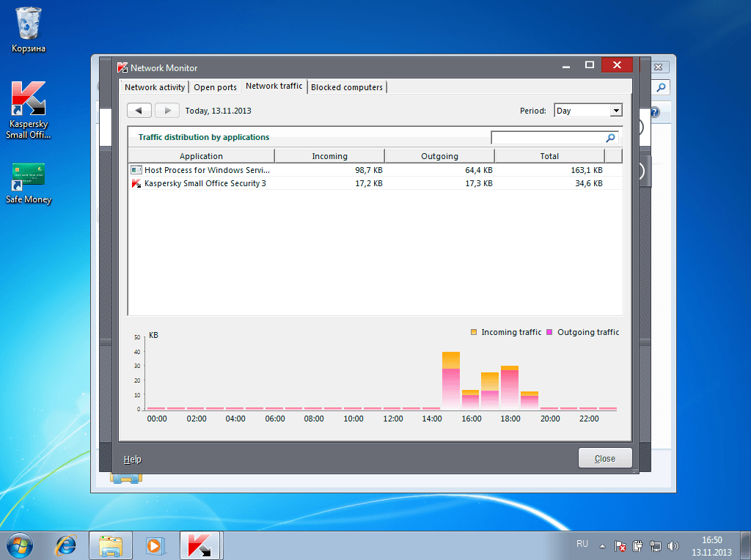This screenshot has width=751, height=560.
Task: Click the 98,7 KB incoming value
Action: [369, 170]
